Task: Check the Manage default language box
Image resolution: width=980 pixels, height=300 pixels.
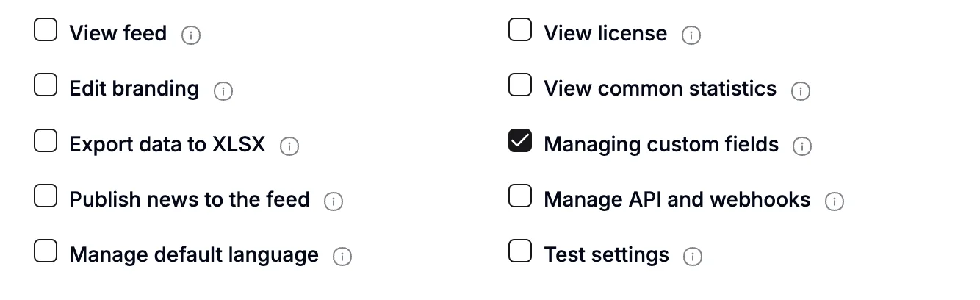Action: 46,251
